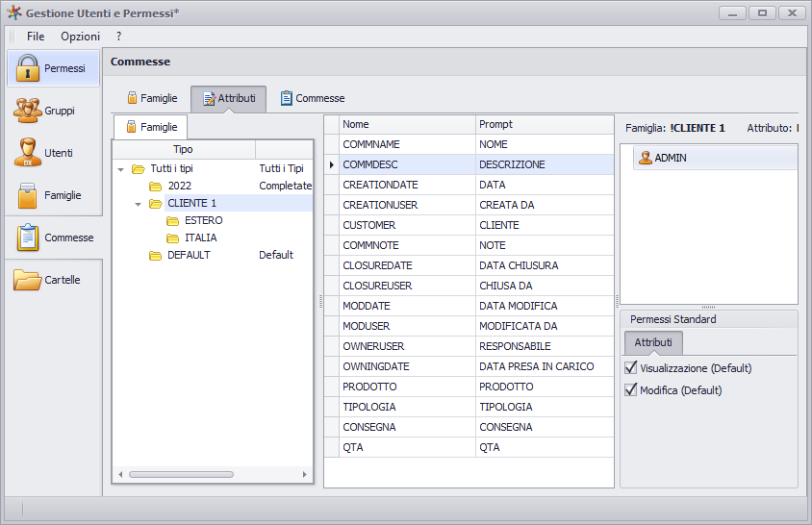Viewport: 812px width, 525px height.
Task: Select the MODDATE attribute row
Action: (x=469, y=306)
